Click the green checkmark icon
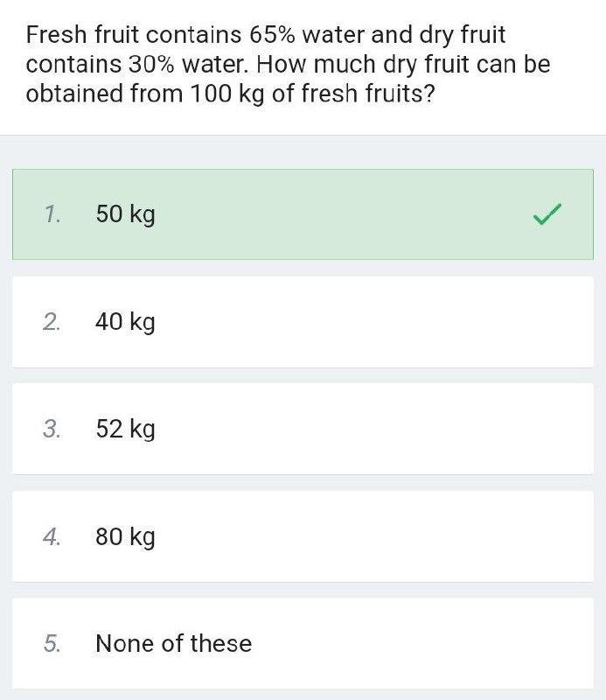The width and height of the screenshot is (606, 700). 547,213
